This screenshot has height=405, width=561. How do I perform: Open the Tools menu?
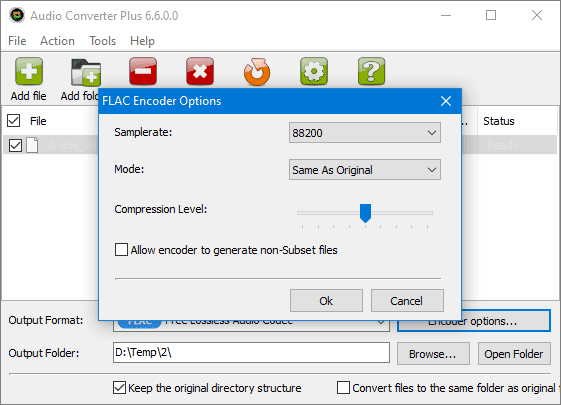102,41
